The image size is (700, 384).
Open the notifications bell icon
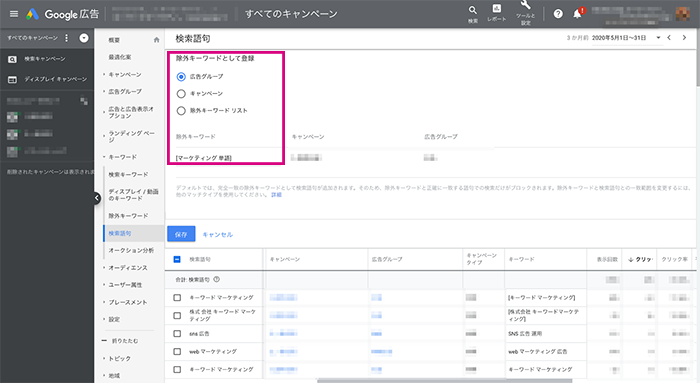tap(578, 14)
